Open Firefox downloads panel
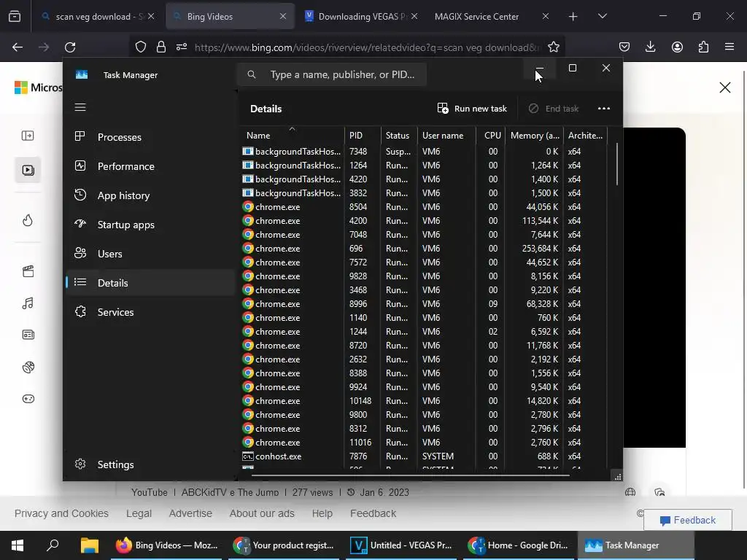747x560 pixels. tap(650, 47)
